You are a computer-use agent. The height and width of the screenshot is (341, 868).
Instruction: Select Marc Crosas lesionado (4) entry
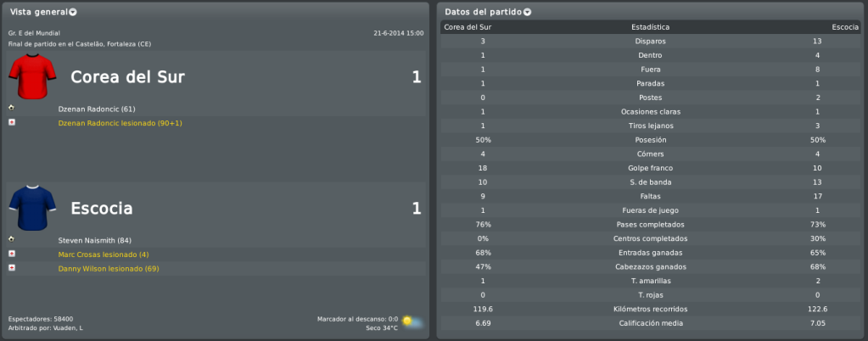(104, 254)
